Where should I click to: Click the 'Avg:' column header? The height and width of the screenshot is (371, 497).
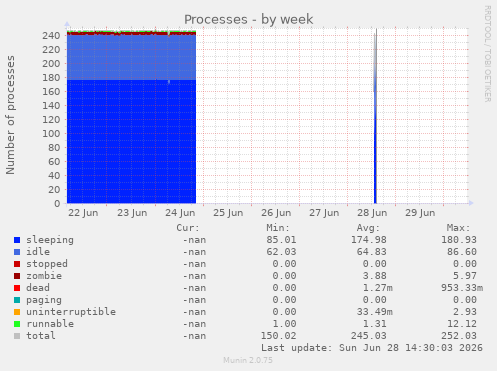[368, 228]
